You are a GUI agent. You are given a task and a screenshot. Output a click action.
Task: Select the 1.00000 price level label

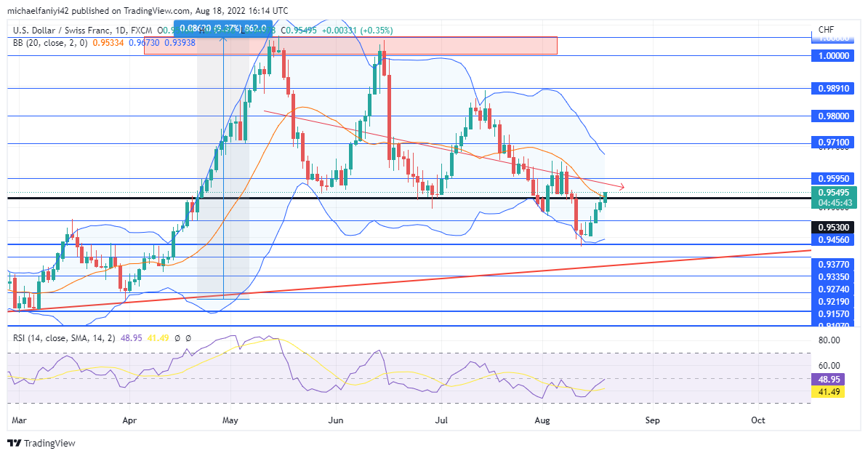833,56
